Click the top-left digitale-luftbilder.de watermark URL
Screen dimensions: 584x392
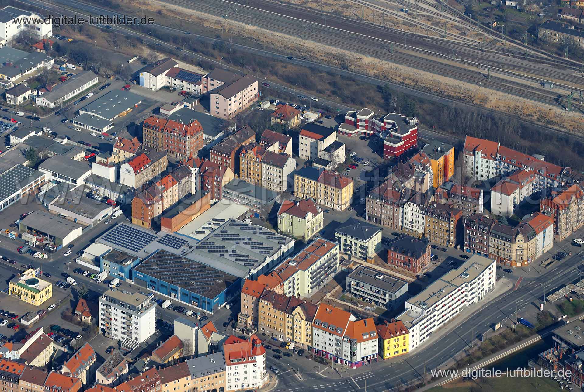click(x=83, y=20)
